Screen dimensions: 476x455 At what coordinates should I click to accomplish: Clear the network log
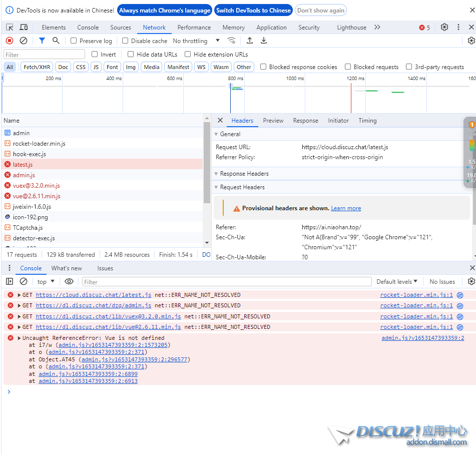(x=24, y=41)
